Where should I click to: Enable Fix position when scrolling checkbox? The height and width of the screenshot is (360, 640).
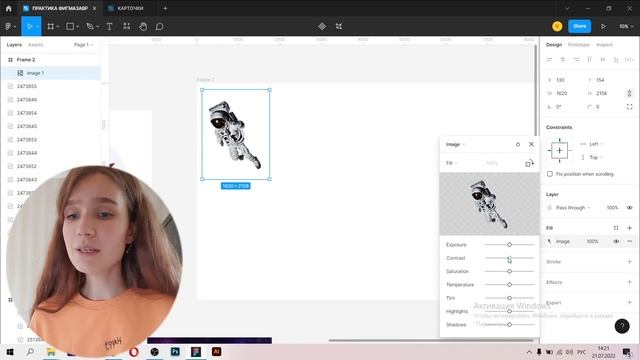pos(550,174)
